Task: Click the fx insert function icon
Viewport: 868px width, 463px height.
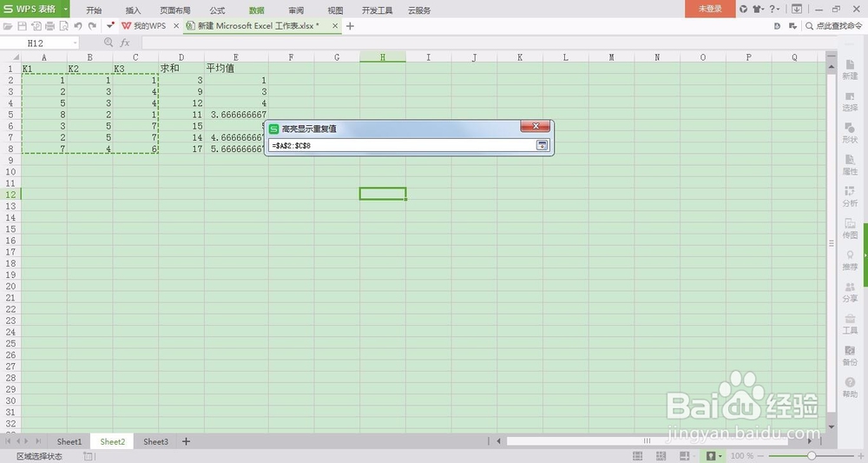Action: pyautogui.click(x=125, y=43)
